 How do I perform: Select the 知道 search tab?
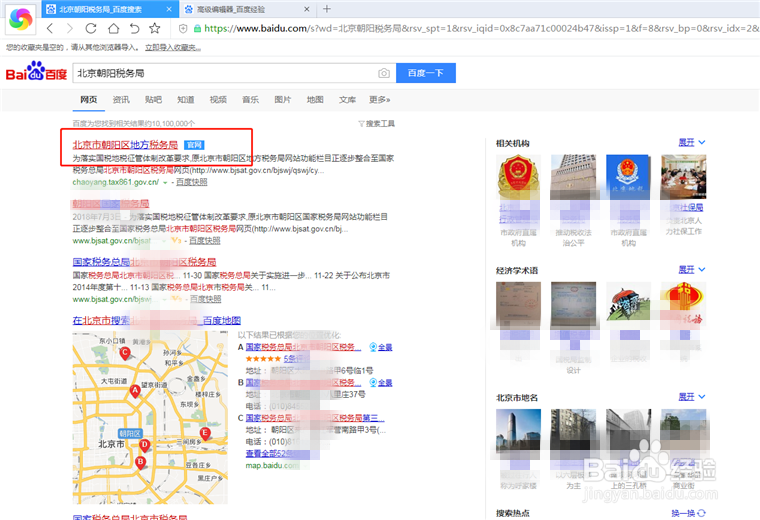pyautogui.click(x=186, y=99)
